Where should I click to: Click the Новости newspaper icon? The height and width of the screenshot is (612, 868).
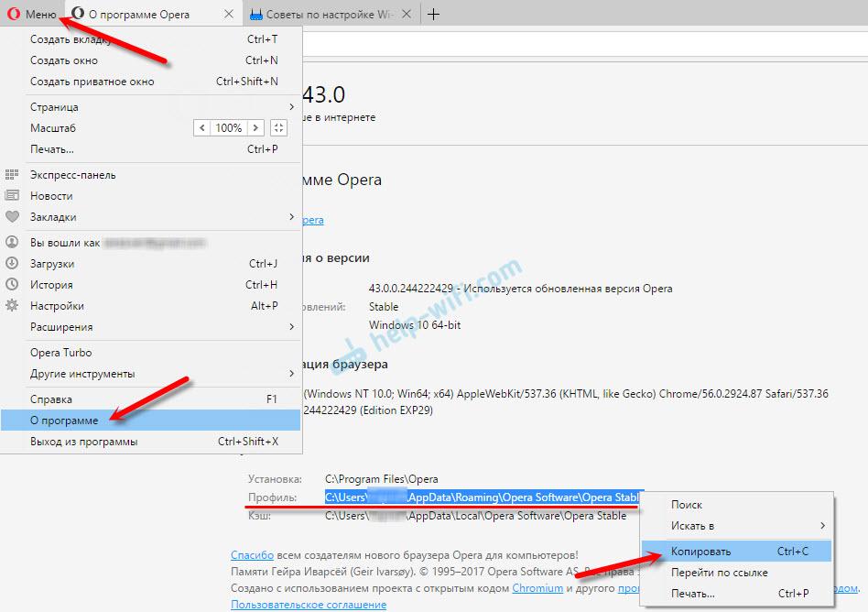[12, 195]
